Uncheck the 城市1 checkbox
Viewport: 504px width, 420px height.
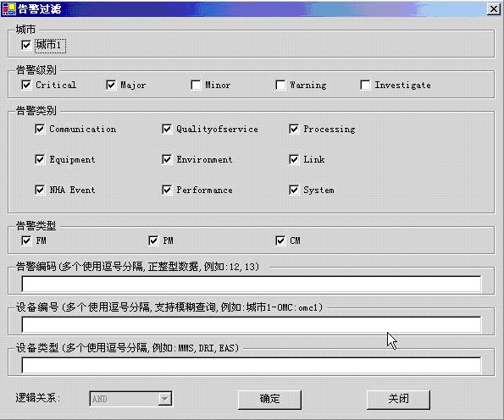(x=26, y=45)
